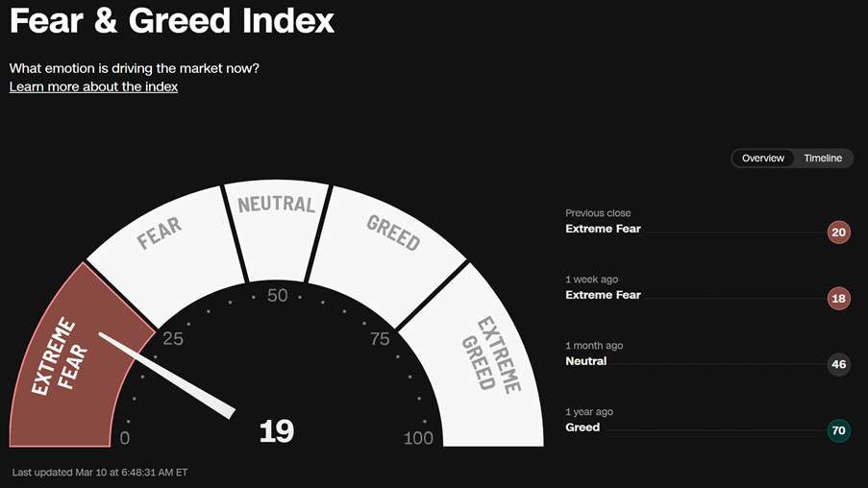Click the gauge scale label 75

380,338
